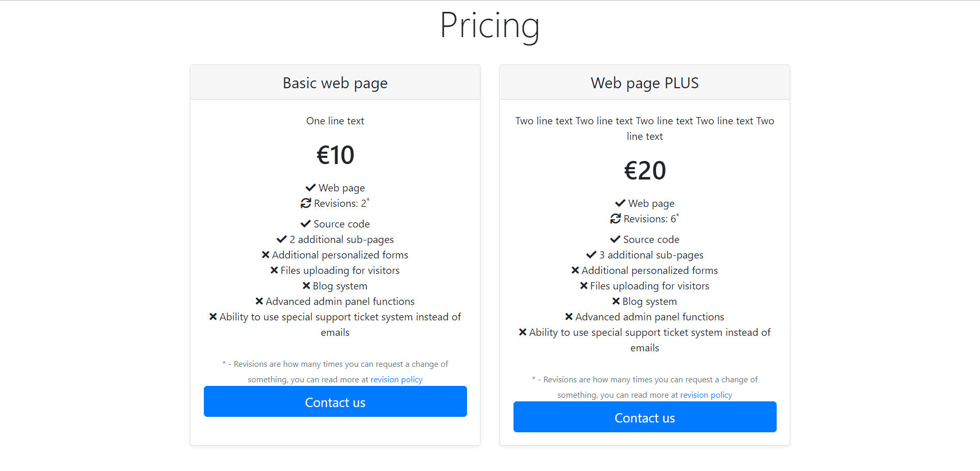The image size is (980, 471).
Task: Click the checkmark icon beside "Web page" in Basic plan
Action: click(310, 187)
